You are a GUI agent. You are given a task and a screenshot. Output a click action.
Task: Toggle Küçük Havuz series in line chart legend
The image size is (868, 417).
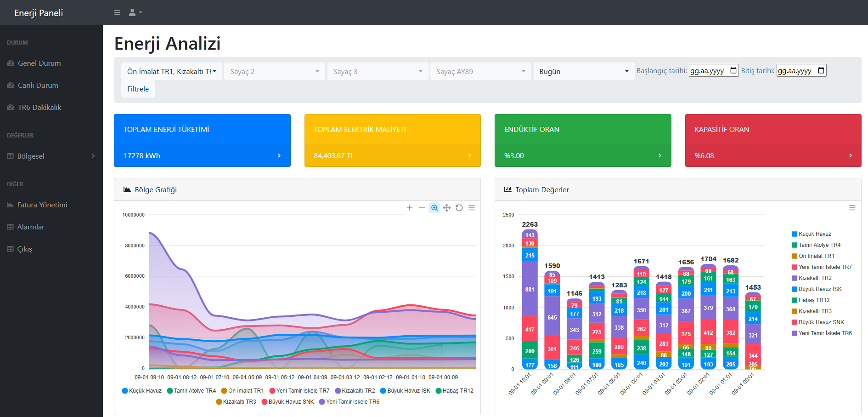tap(142, 391)
